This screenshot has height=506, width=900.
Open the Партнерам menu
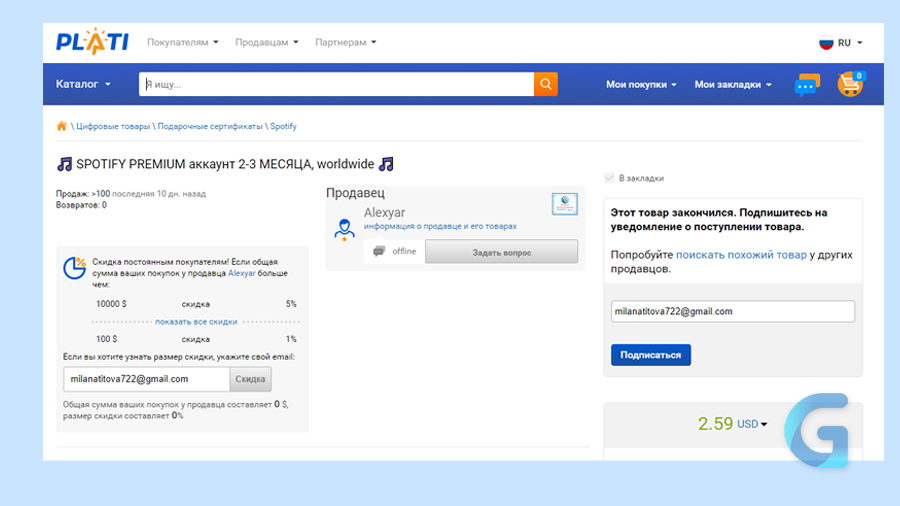pyautogui.click(x=346, y=42)
